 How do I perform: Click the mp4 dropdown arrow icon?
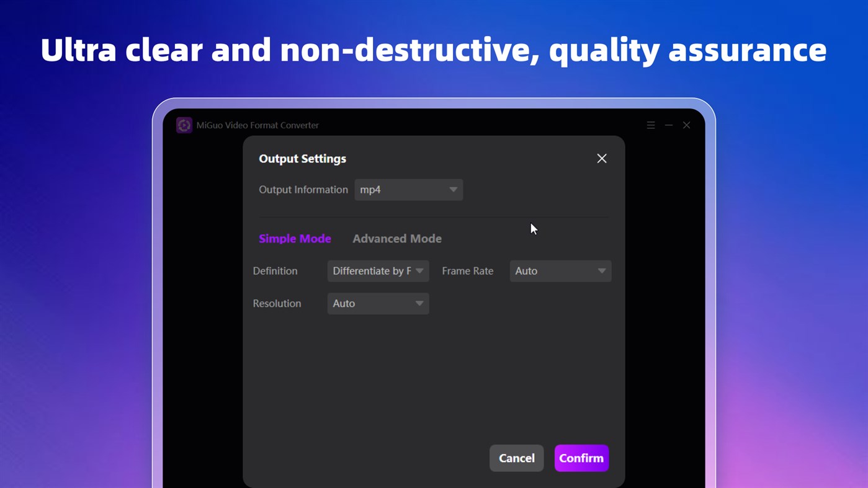pyautogui.click(x=453, y=189)
